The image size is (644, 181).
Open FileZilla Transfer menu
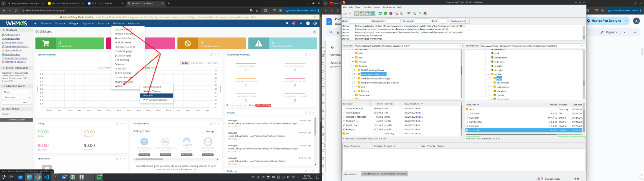pyautogui.click(x=367, y=7)
